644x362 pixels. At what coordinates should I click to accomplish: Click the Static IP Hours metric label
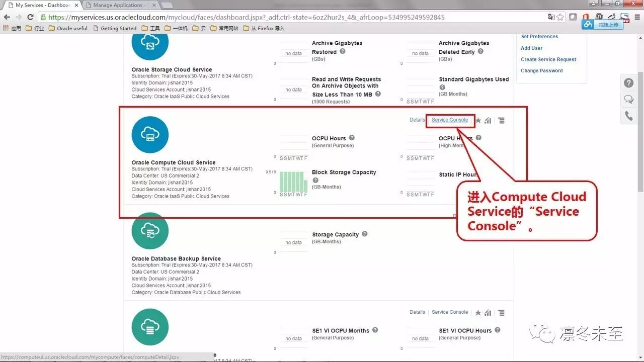click(x=457, y=175)
